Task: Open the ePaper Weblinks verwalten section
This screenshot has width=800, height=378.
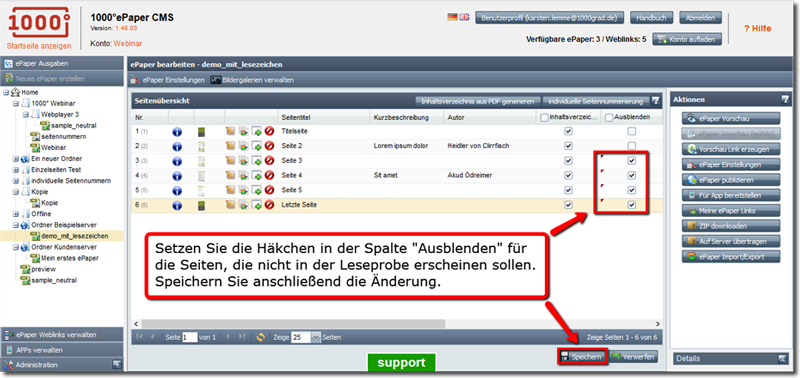Action: point(62,335)
